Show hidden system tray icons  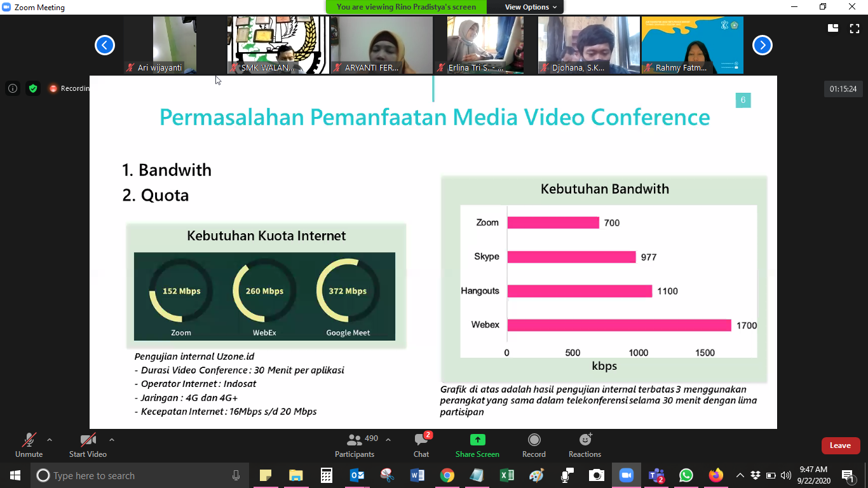(740, 475)
